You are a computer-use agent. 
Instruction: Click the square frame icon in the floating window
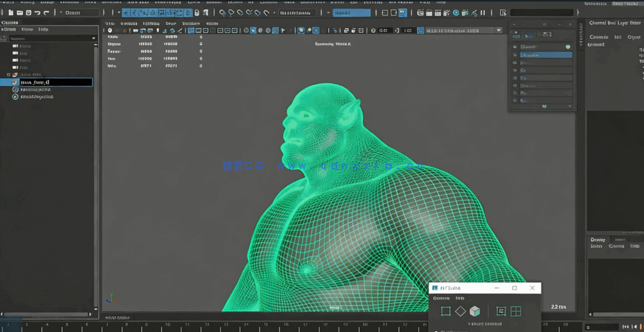tap(445, 311)
